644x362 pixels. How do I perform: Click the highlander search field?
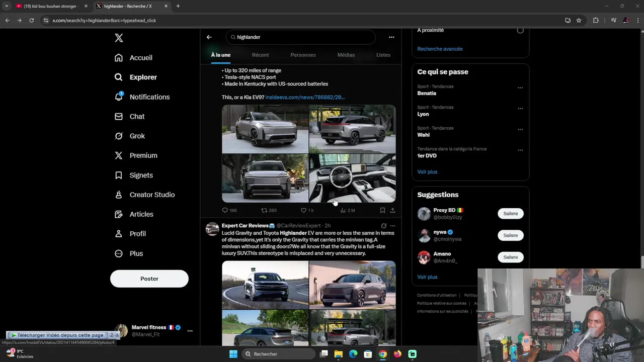(x=301, y=37)
